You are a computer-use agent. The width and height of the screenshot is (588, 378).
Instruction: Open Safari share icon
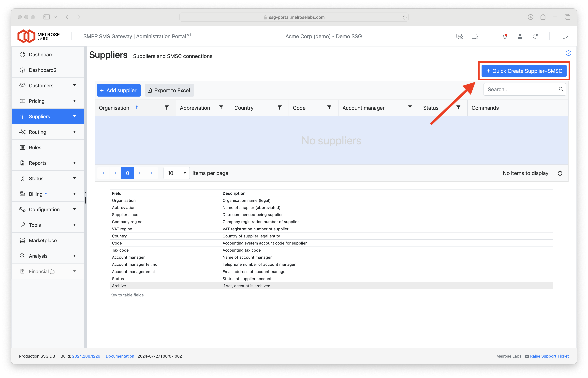point(543,17)
